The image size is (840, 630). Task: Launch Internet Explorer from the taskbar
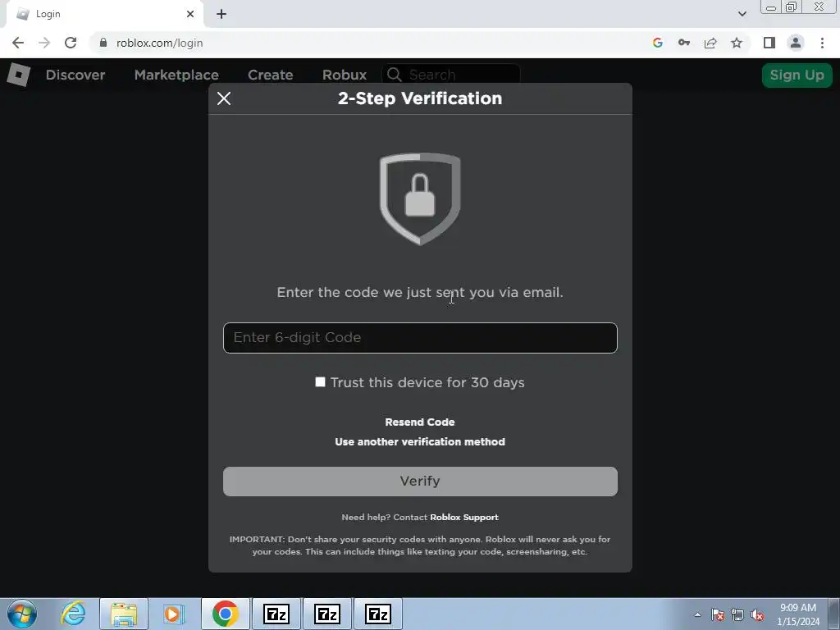pyautogui.click(x=73, y=614)
